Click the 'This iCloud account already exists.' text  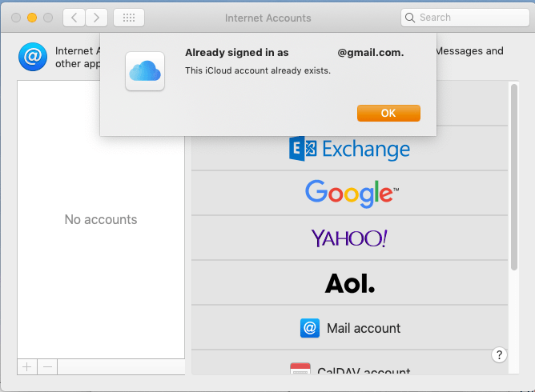pyautogui.click(x=258, y=70)
